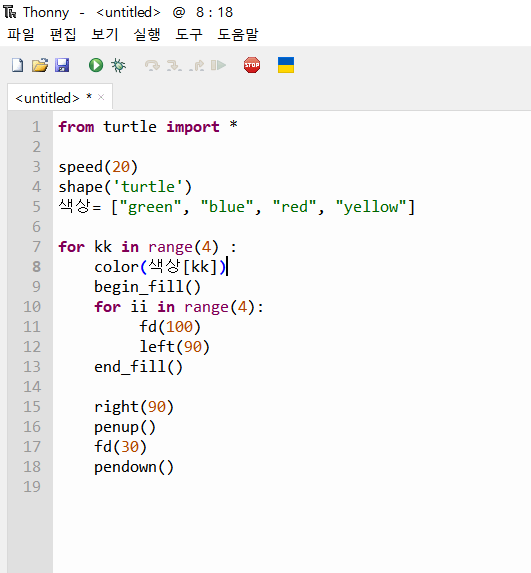
Task: Click the Ukraine flag support icon
Action: pos(286,65)
